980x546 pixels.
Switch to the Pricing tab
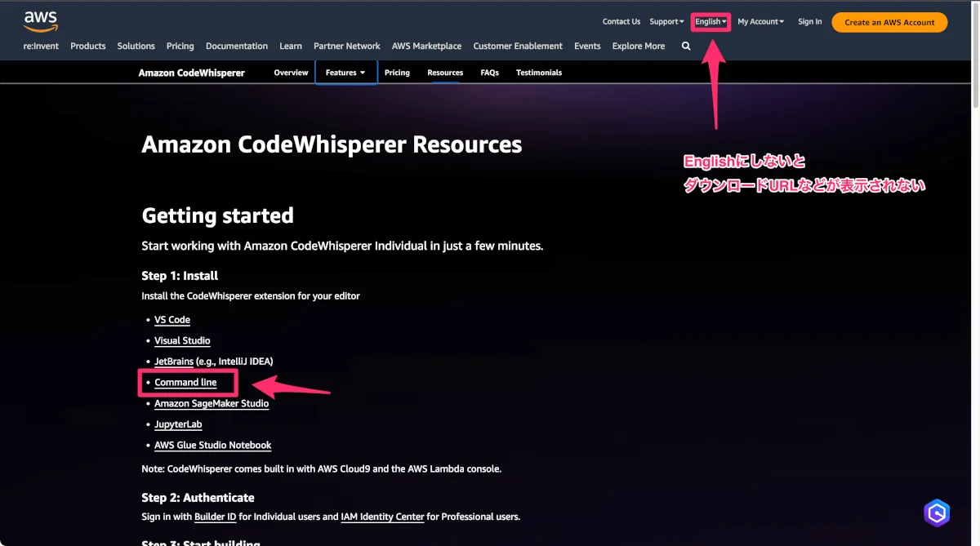397,73
